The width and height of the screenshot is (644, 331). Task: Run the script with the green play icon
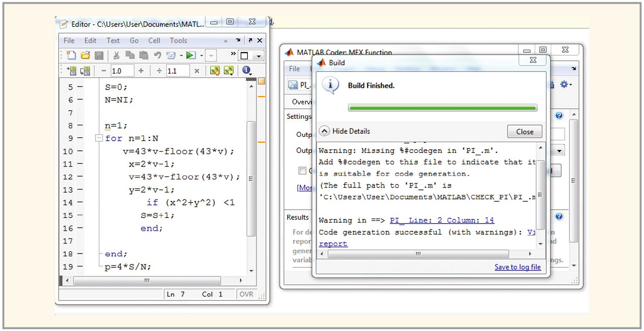pyautogui.click(x=191, y=55)
